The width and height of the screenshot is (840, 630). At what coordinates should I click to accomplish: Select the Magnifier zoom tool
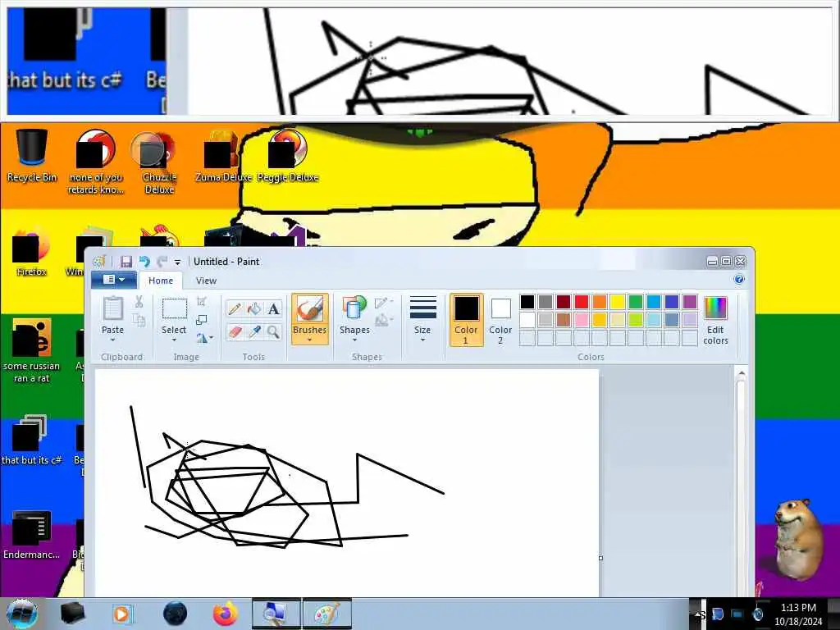pos(274,332)
